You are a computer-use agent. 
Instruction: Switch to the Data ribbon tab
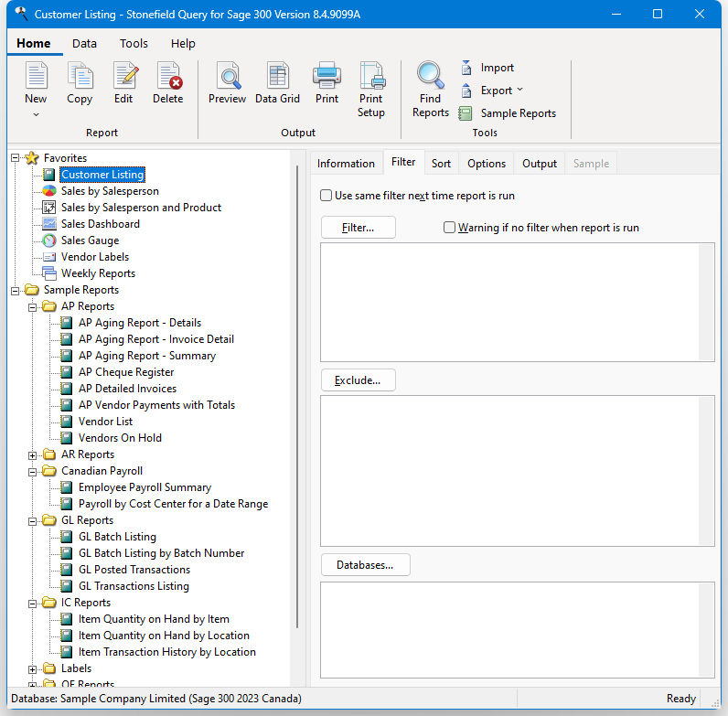84,44
